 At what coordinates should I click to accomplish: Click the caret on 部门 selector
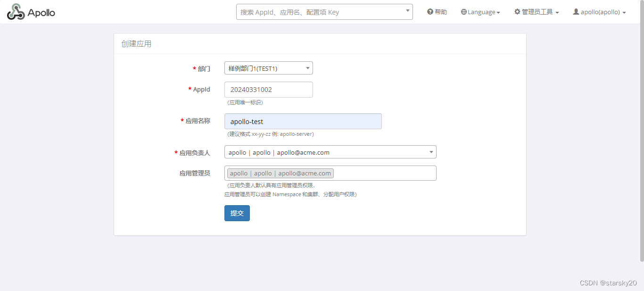point(308,67)
